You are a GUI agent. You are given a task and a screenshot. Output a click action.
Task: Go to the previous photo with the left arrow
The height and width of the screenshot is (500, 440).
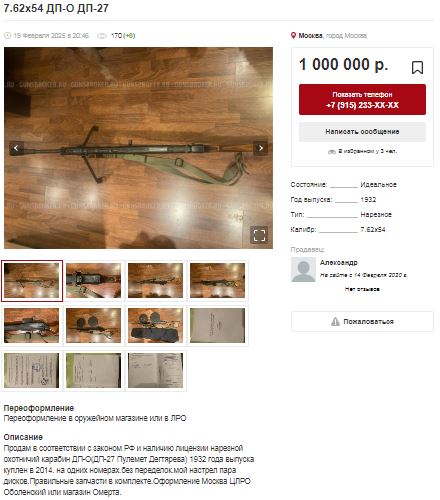[x=16, y=148]
